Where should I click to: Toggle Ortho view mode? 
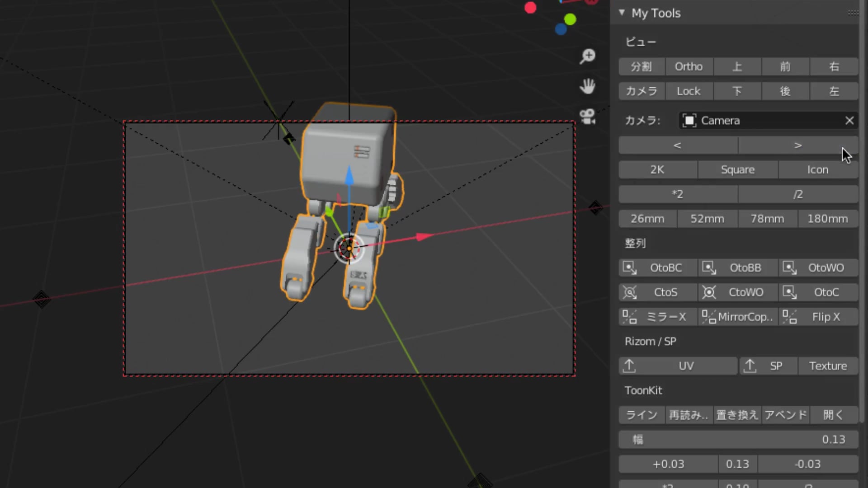pos(689,67)
